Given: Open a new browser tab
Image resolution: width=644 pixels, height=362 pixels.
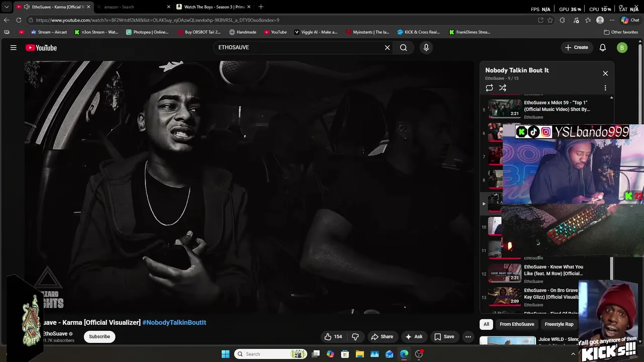Looking at the screenshot, I should coord(261,7).
